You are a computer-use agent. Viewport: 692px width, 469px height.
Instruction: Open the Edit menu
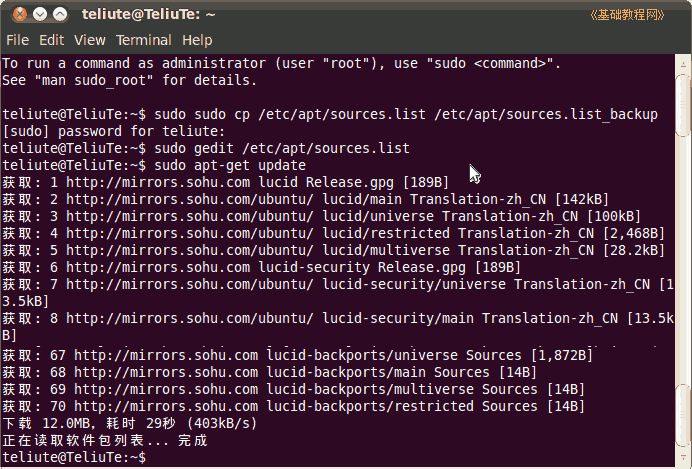52,40
